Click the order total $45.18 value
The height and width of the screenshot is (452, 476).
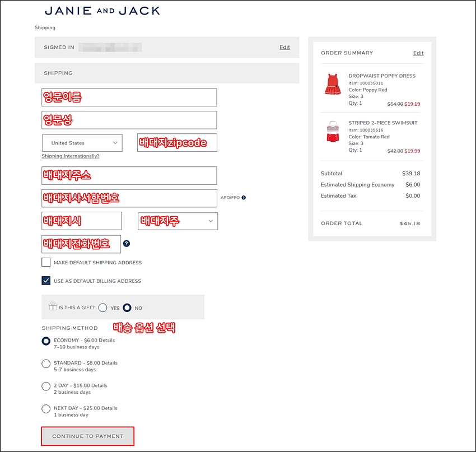(409, 223)
